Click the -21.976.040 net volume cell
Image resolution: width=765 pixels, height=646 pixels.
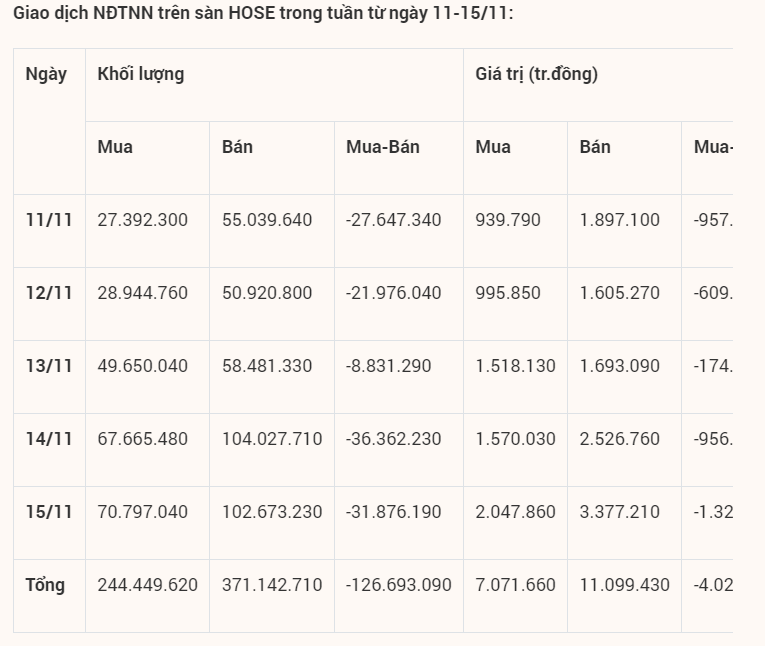(393, 293)
